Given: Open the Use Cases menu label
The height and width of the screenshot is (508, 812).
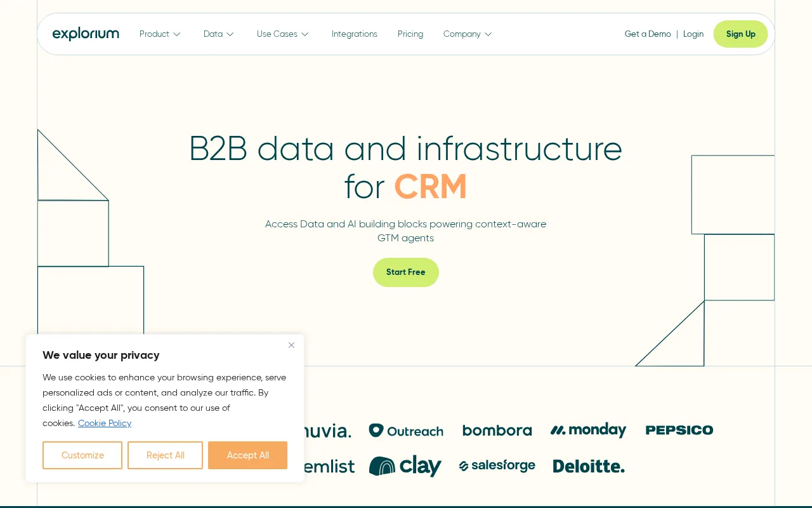Looking at the screenshot, I should click(277, 34).
